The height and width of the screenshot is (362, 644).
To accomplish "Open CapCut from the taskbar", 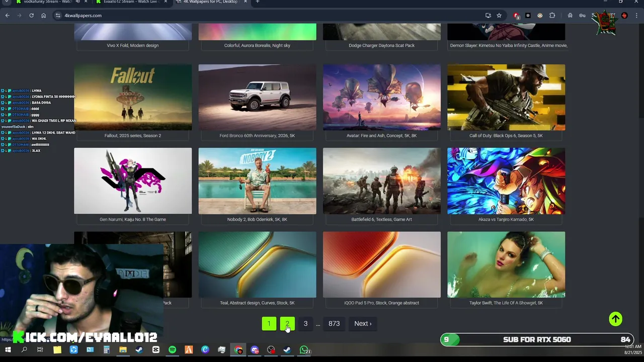I will coord(156,350).
